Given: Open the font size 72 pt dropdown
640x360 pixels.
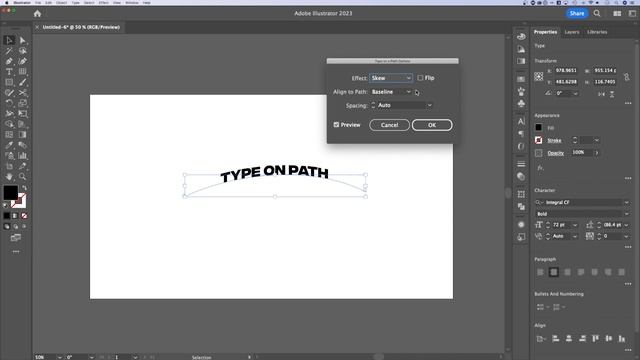Looking at the screenshot, I should (x=575, y=225).
